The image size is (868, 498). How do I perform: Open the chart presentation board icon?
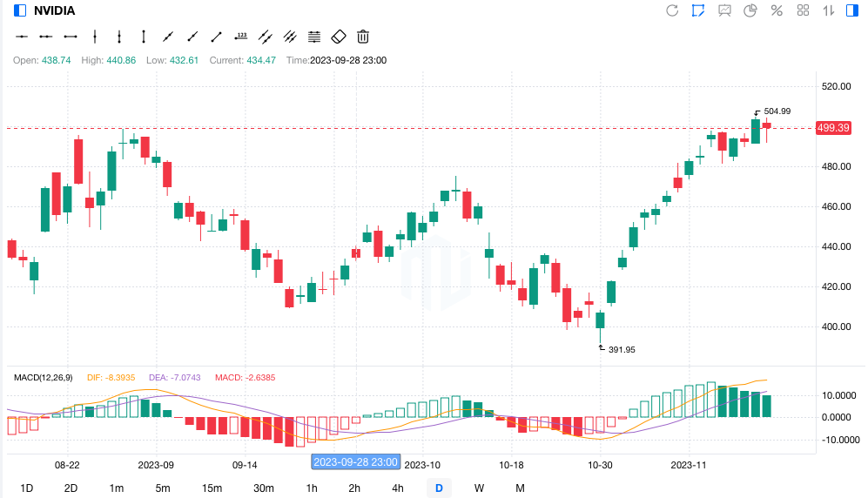coord(724,10)
